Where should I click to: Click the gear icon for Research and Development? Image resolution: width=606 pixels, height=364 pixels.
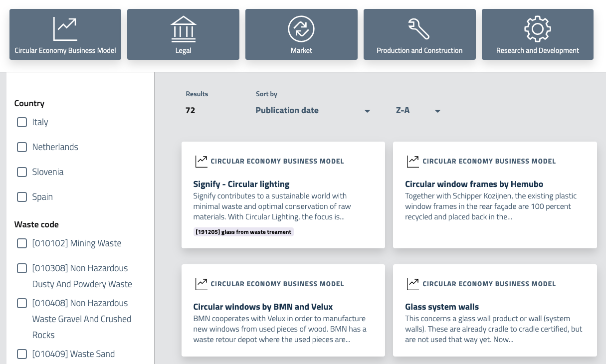[537, 29]
